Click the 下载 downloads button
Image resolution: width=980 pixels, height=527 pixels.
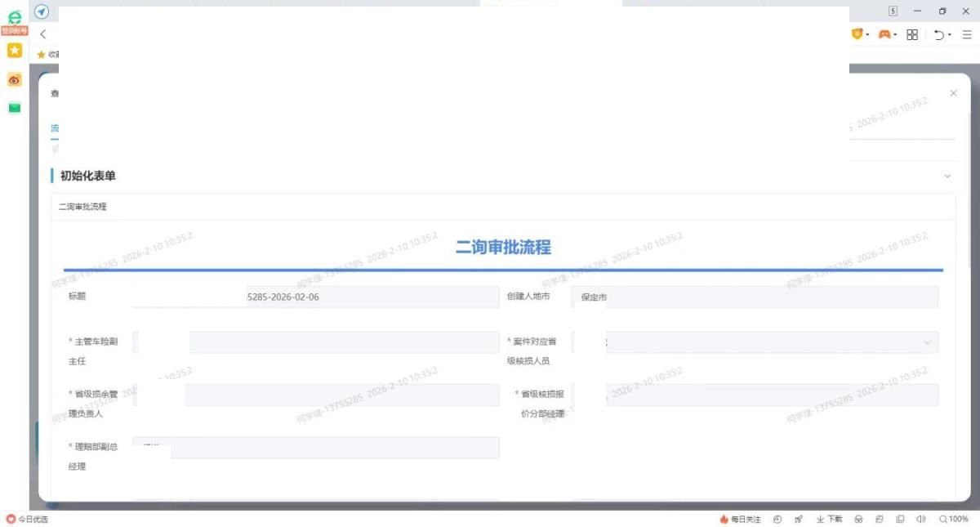pos(829,519)
